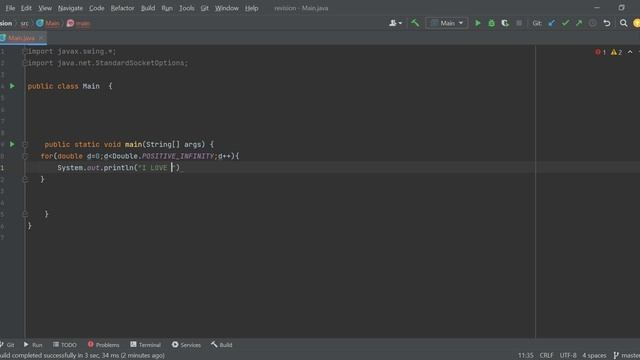The width and height of the screenshot is (640, 360).
Task: Open the Build tool window
Action: tap(222, 345)
